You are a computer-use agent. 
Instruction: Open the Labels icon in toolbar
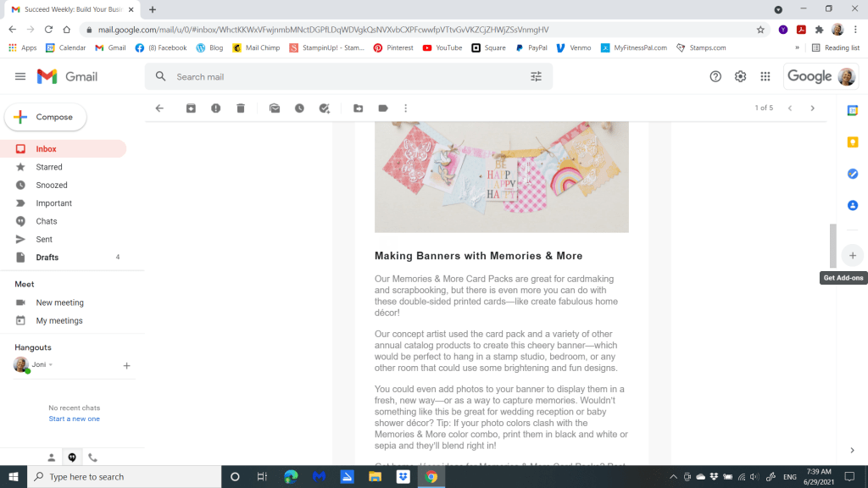tap(383, 108)
